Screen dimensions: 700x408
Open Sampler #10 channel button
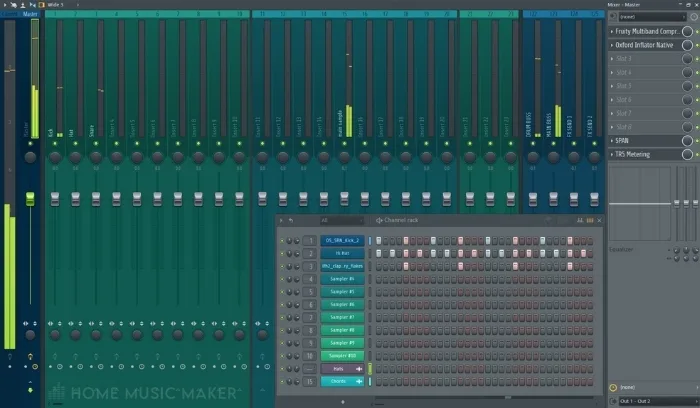[x=342, y=356]
